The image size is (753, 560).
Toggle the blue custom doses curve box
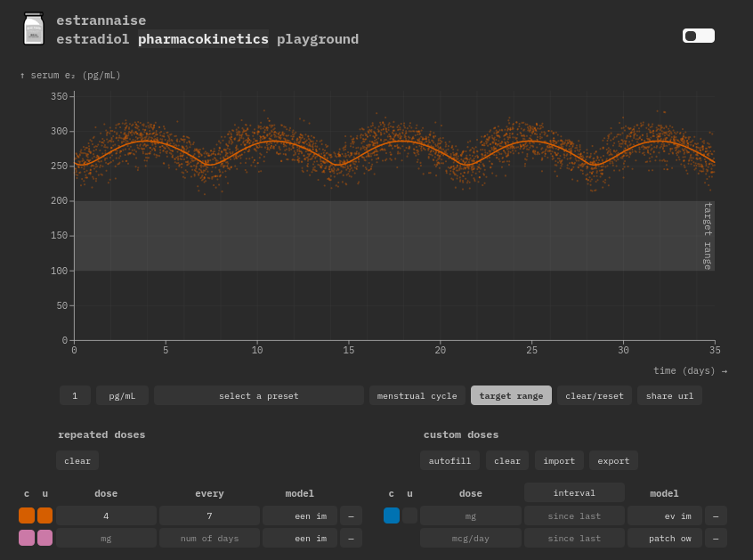click(392, 515)
